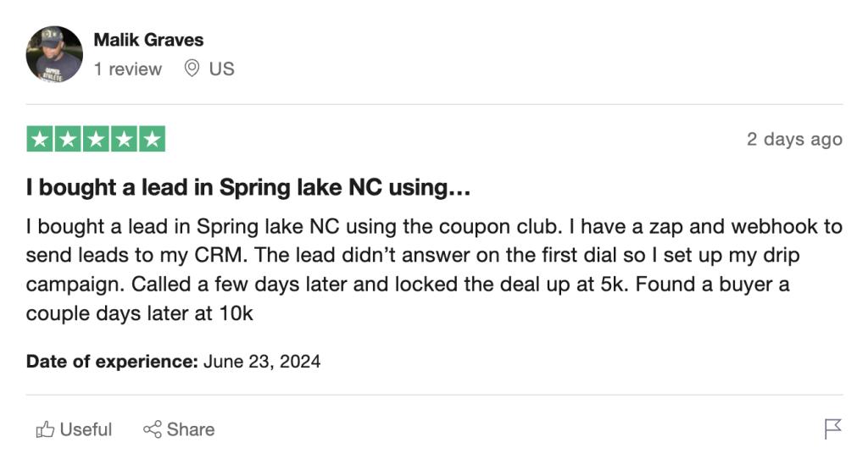Click the second green rating star
868x459 pixels.
point(68,139)
